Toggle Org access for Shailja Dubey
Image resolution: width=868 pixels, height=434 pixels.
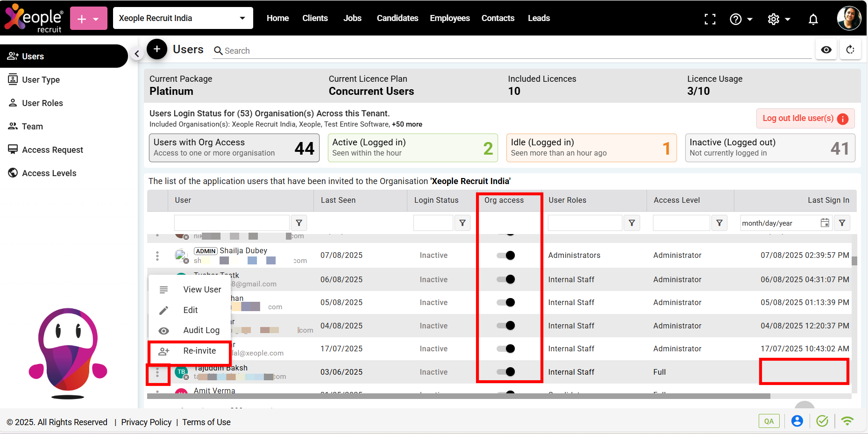pyautogui.click(x=505, y=255)
